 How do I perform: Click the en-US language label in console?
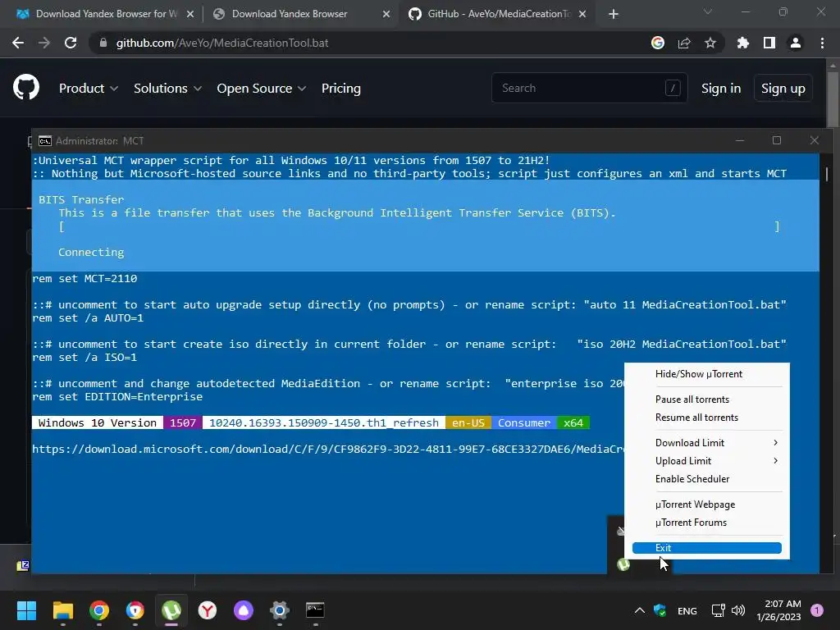[x=468, y=422]
